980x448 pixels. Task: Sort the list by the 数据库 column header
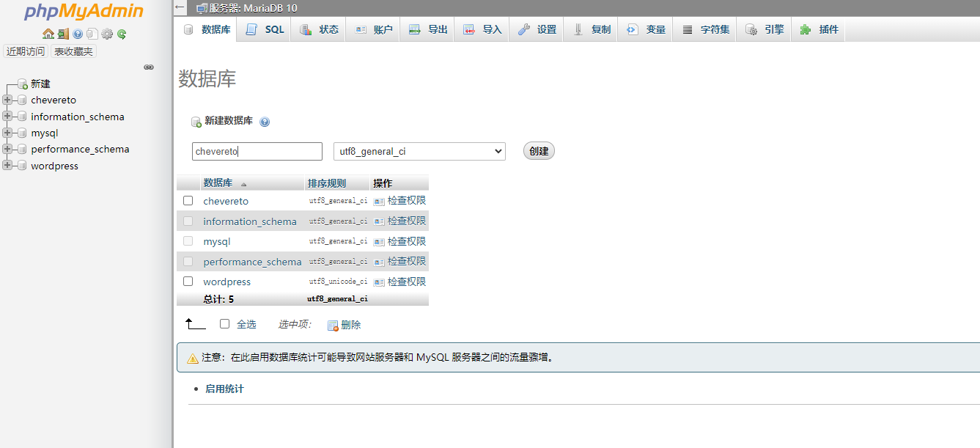coord(218,183)
